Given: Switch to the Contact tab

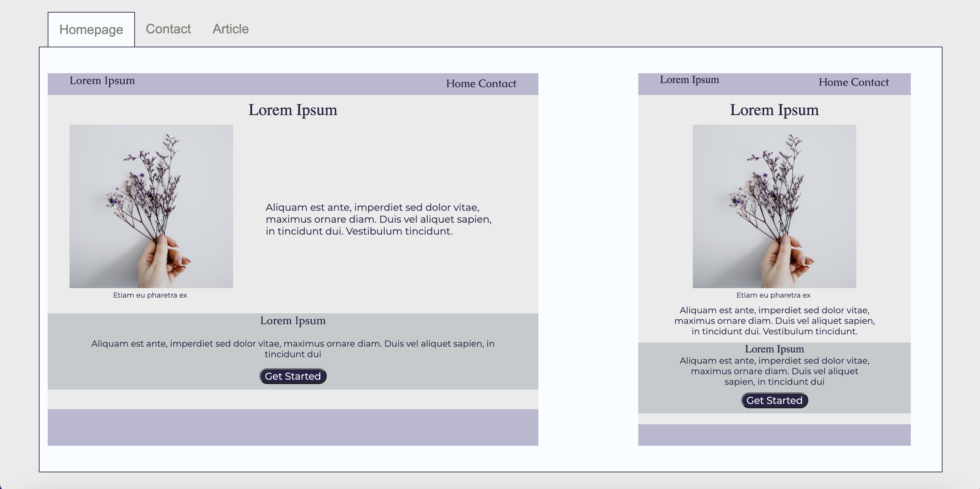Looking at the screenshot, I should tap(168, 29).
